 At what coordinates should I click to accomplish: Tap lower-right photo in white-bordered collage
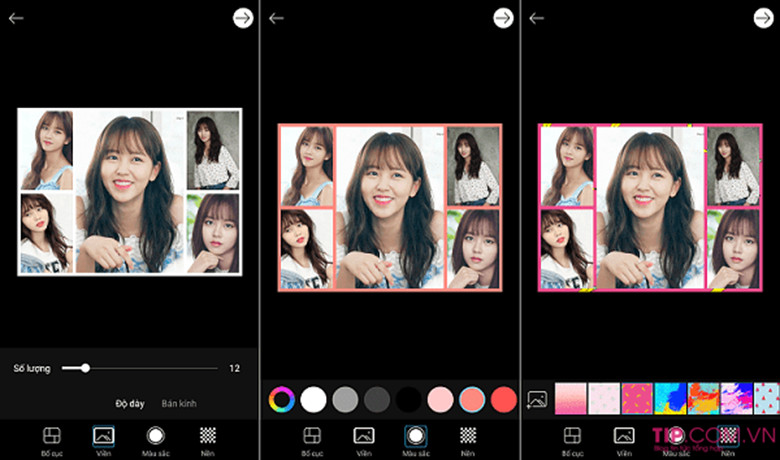pos(213,233)
